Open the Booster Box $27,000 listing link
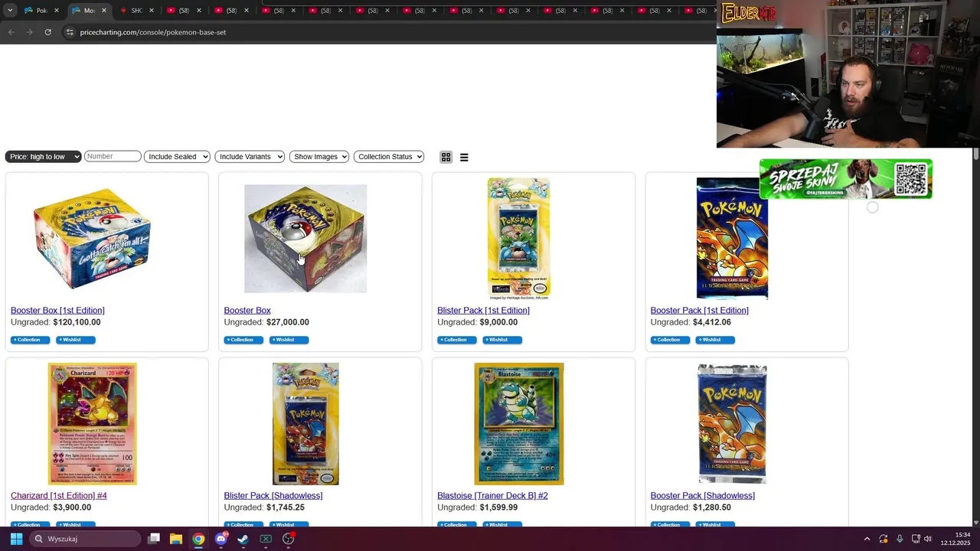This screenshot has height=551, width=980. tap(247, 311)
